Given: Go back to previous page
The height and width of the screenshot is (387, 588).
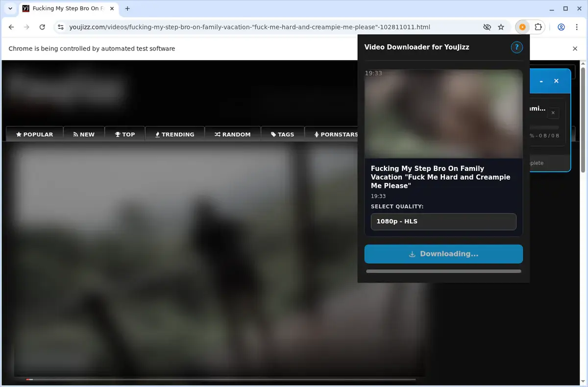Looking at the screenshot, I should point(11,27).
